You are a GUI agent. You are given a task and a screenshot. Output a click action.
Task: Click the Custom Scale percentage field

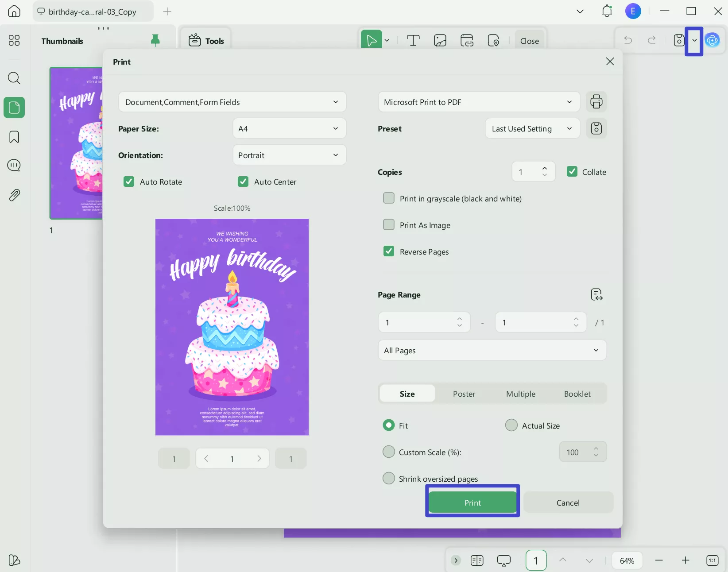[x=575, y=452]
